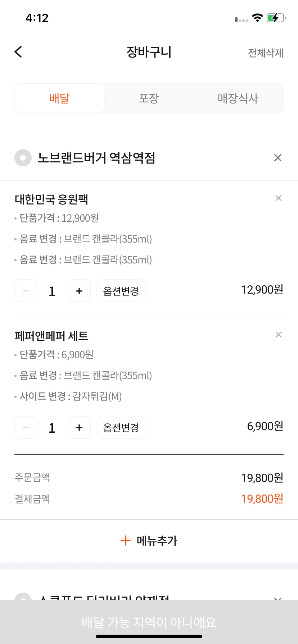Tap 전체삭제 to clear the cart
This screenshot has width=298, height=644.
click(266, 53)
